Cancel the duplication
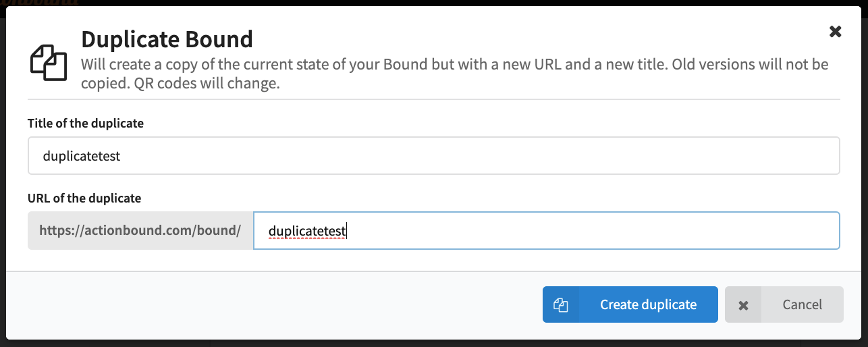The image size is (868, 347). coord(784,304)
